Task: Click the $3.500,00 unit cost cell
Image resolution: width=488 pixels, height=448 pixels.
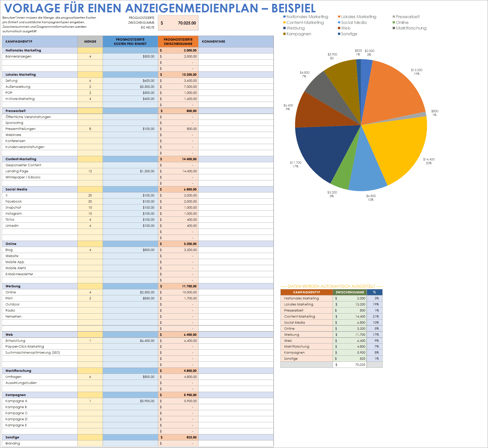Action: pyautogui.click(x=130, y=87)
